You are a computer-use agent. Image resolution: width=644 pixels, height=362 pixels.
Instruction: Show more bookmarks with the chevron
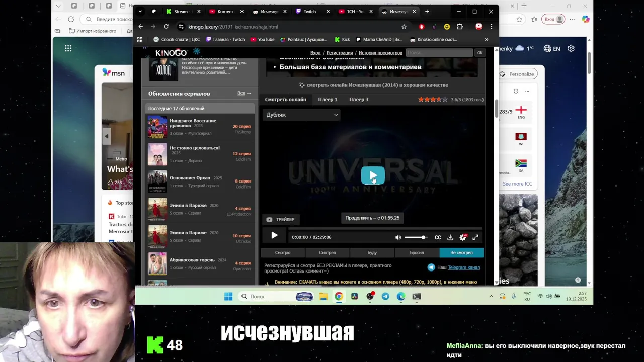click(486, 39)
